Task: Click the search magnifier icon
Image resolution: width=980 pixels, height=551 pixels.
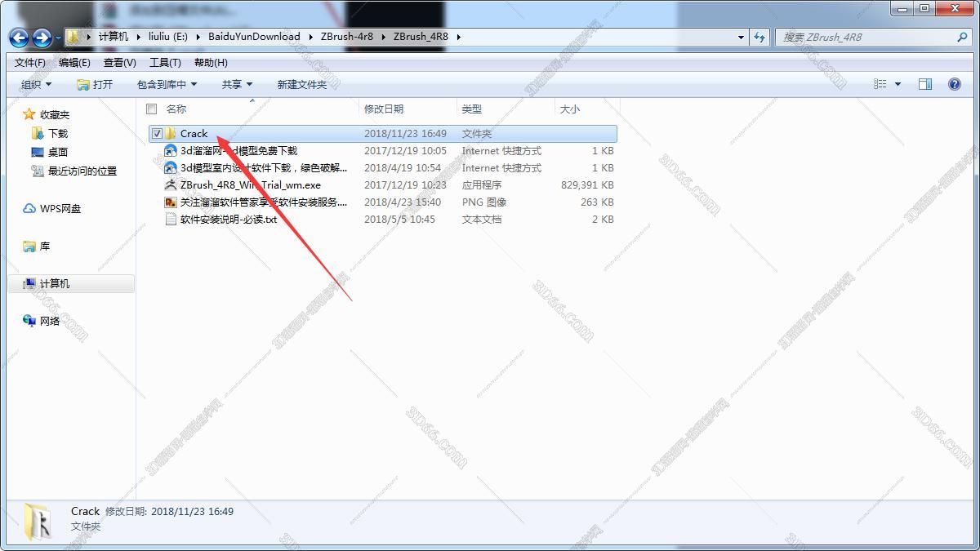Action: coord(962,37)
